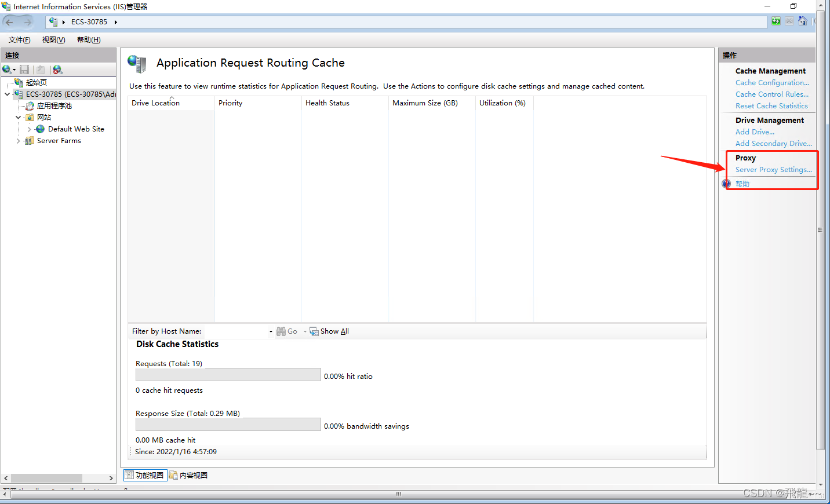Collapse the 网站 sites node
830x504 pixels.
(x=18, y=117)
